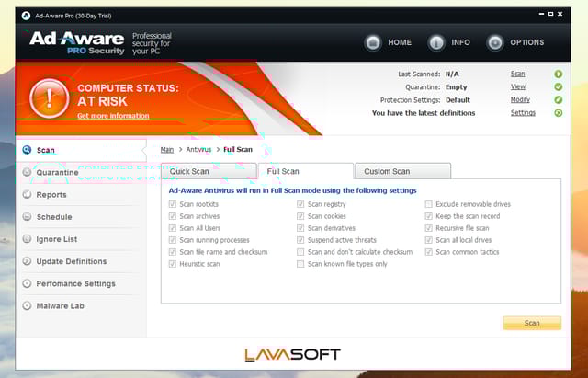Click the Antivirus breadcrumb text
The width and height of the screenshot is (588, 378).
198,149
